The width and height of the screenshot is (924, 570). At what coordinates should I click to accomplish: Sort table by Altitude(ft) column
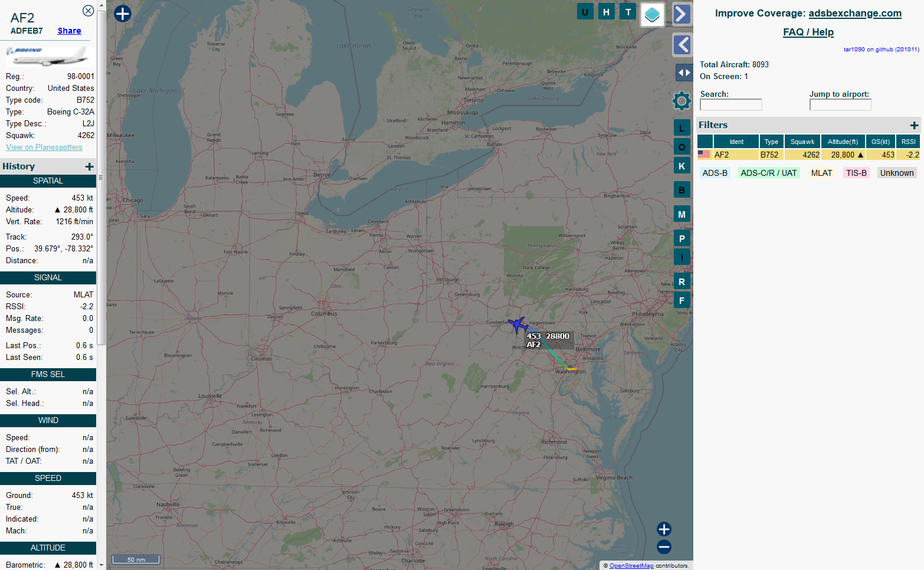click(843, 142)
